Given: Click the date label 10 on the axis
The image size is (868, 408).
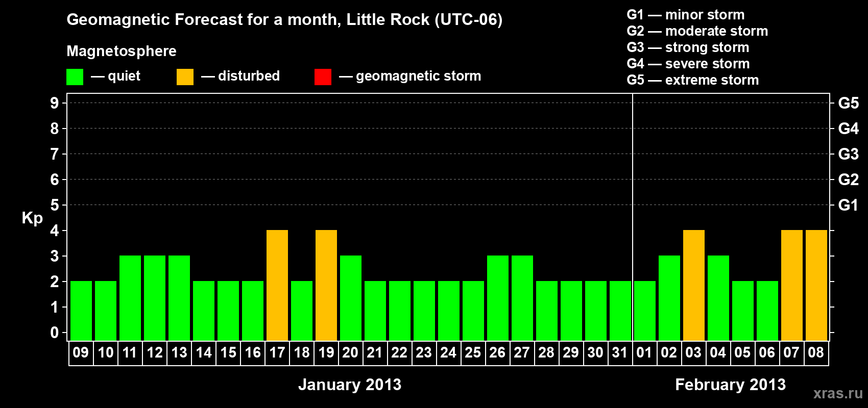Looking at the screenshot, I should tap(106, 353).
